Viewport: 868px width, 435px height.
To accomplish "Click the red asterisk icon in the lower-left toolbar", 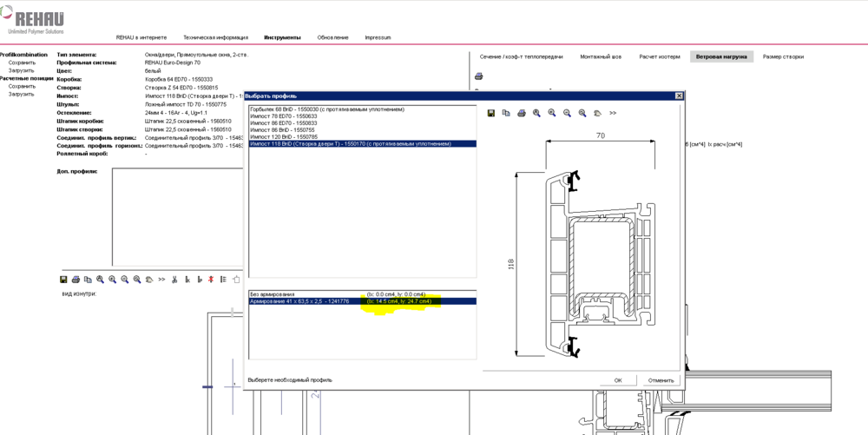I will 211,280.
